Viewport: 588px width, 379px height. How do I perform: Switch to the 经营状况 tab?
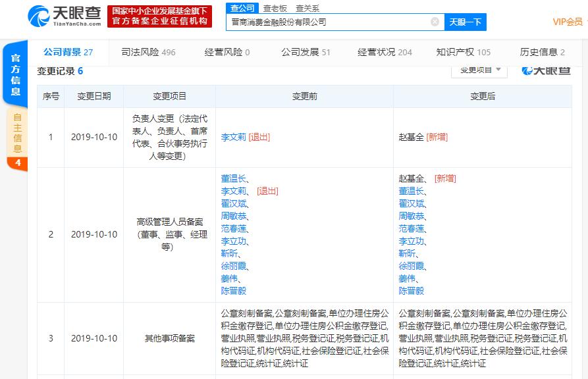[385, 52]
